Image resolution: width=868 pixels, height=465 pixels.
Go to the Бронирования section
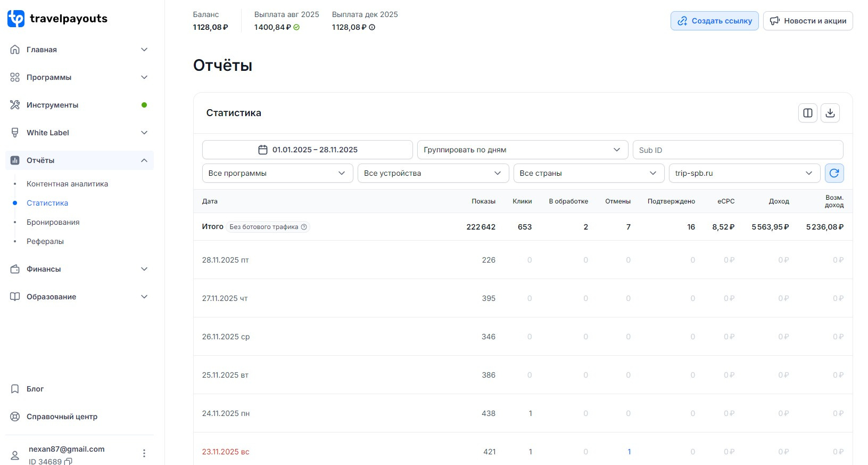point(53,222)
